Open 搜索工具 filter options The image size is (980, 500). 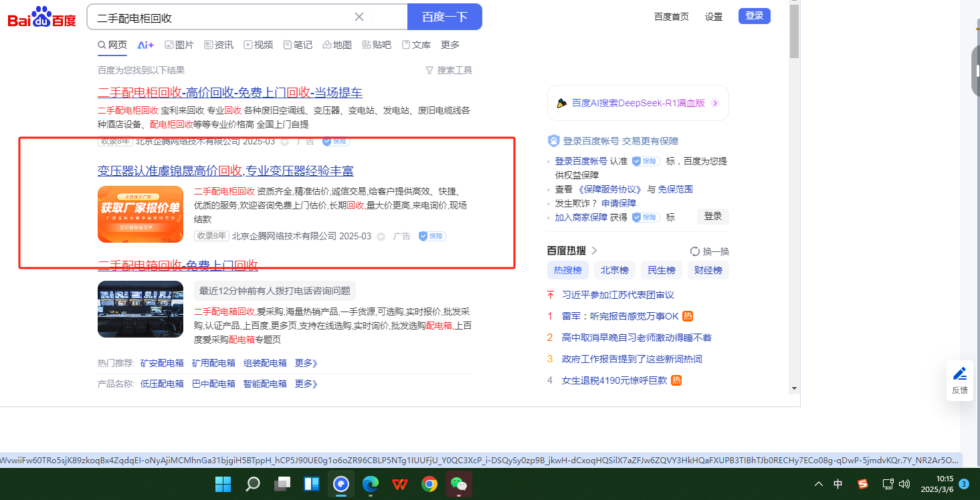click(449, 70)
